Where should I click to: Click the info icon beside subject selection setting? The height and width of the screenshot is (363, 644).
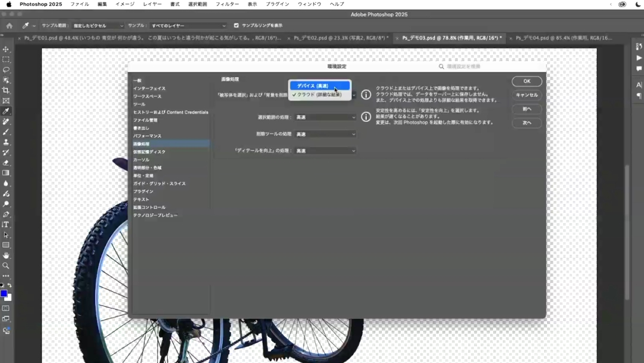[x=366, y=94]
